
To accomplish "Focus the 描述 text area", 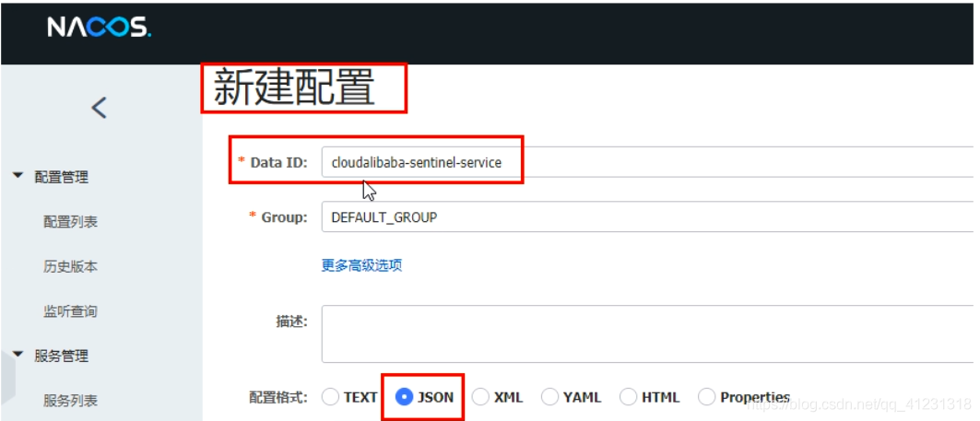I will point(647,334).
